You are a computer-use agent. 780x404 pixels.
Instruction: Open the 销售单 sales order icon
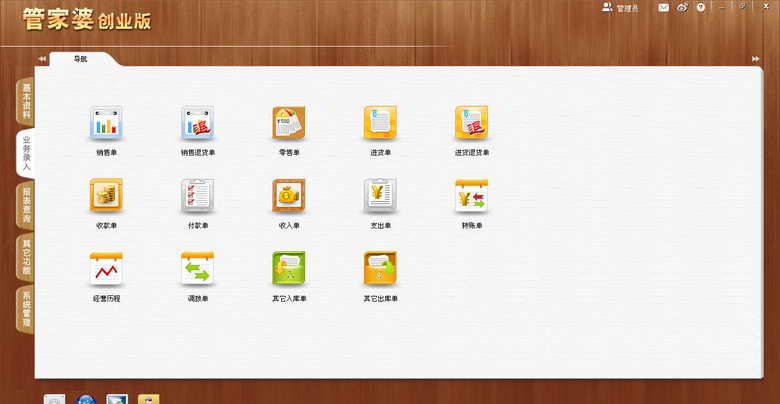(x=106, y=123)
